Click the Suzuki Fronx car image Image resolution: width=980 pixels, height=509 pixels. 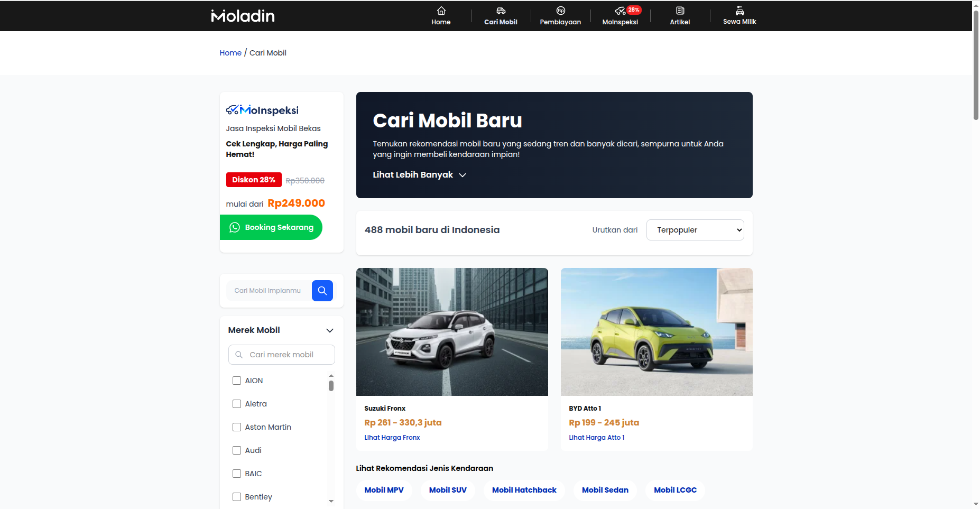click(452, 332)
